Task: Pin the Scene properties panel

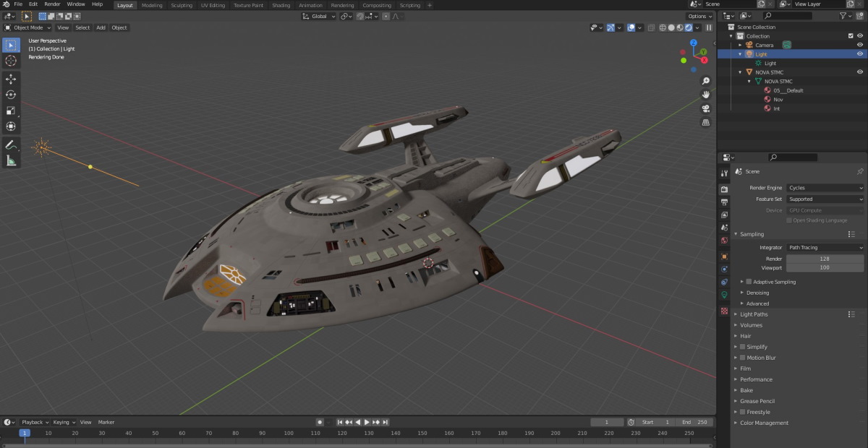Action: point(859,171)
